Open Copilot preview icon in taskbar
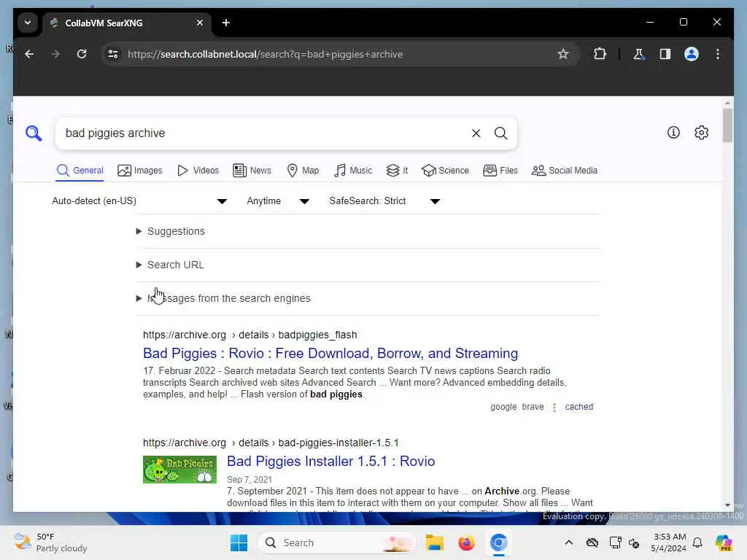This screenshot has height=560, width=747. click(x=723, y=542)
